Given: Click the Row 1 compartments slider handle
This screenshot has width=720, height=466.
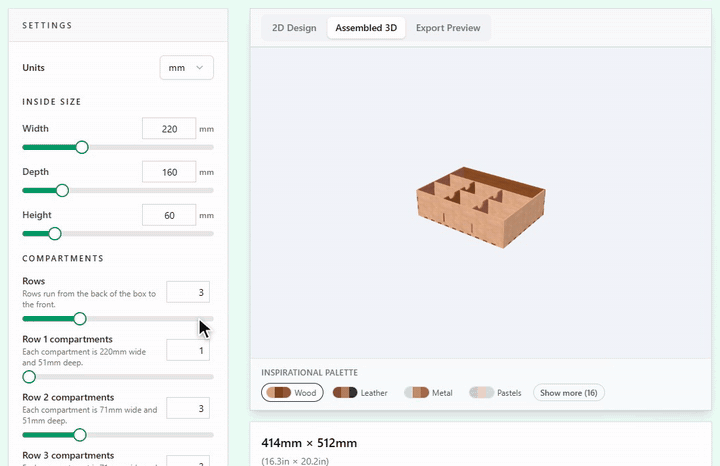Looking at the screenshot, I should click(29, 377).
